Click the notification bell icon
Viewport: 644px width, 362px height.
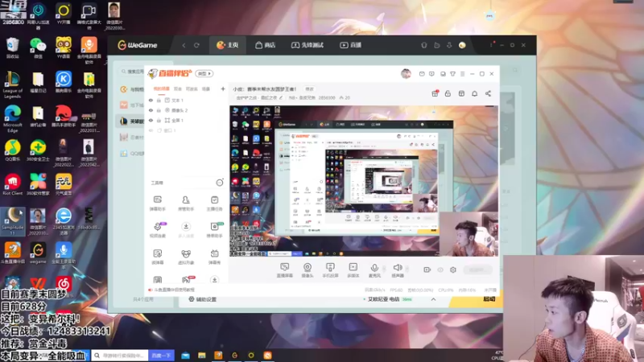click(474, 93)
